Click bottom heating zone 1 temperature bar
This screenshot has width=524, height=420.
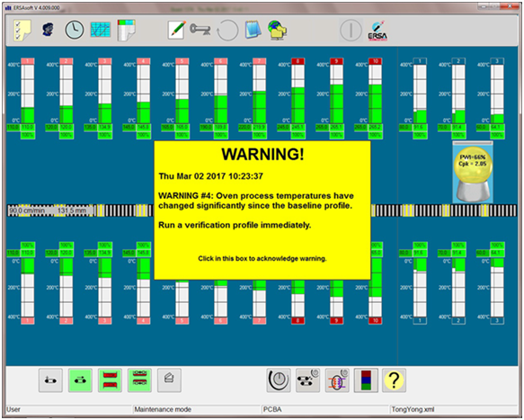(x=27, y=288)
